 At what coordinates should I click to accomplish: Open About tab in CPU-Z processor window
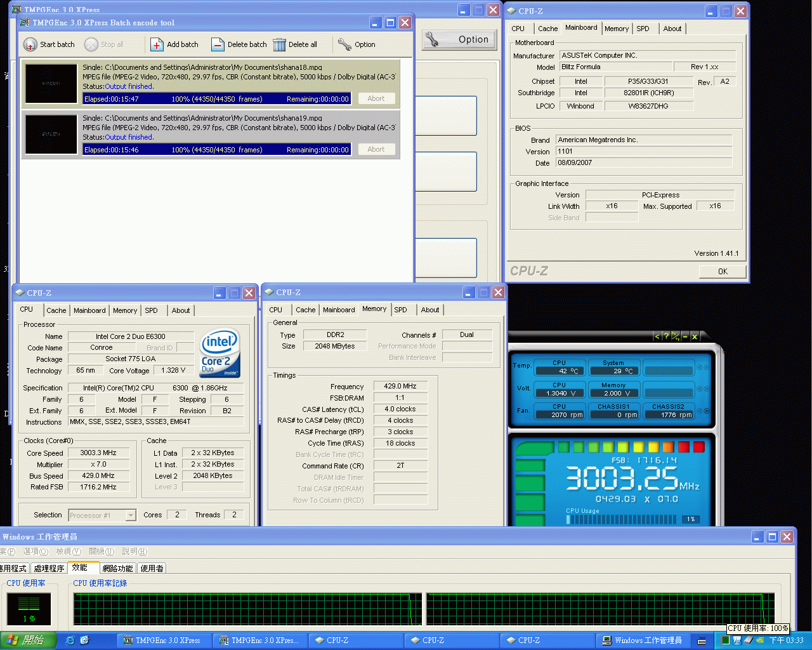coord(181,310)
